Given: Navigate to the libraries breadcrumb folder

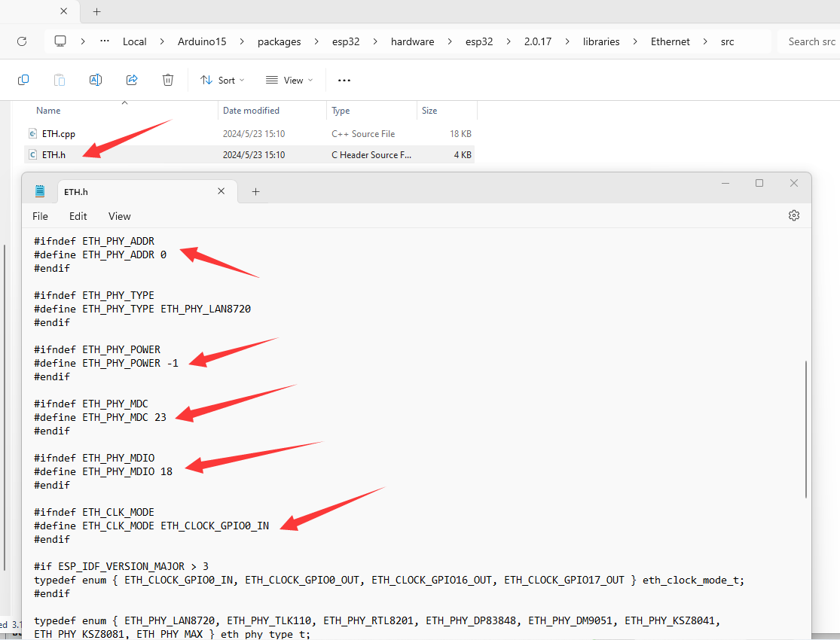Looking at the screenshot, I should point(600,41).
